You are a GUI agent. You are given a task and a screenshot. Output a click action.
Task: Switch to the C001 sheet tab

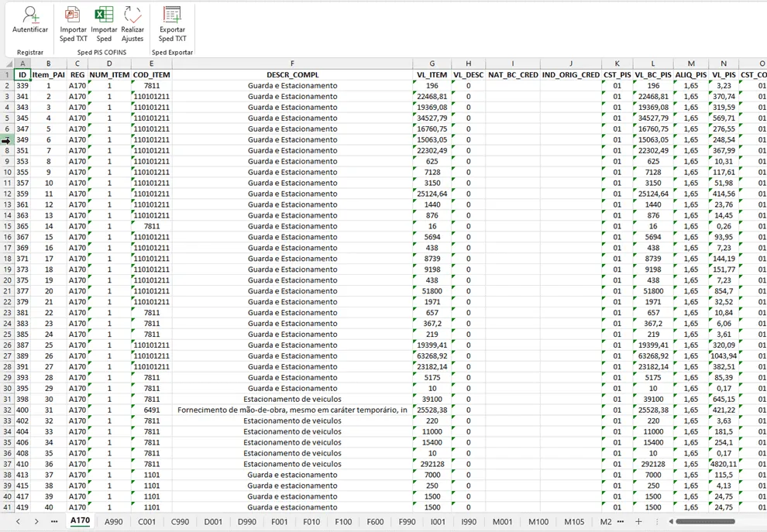pos(146,522)
